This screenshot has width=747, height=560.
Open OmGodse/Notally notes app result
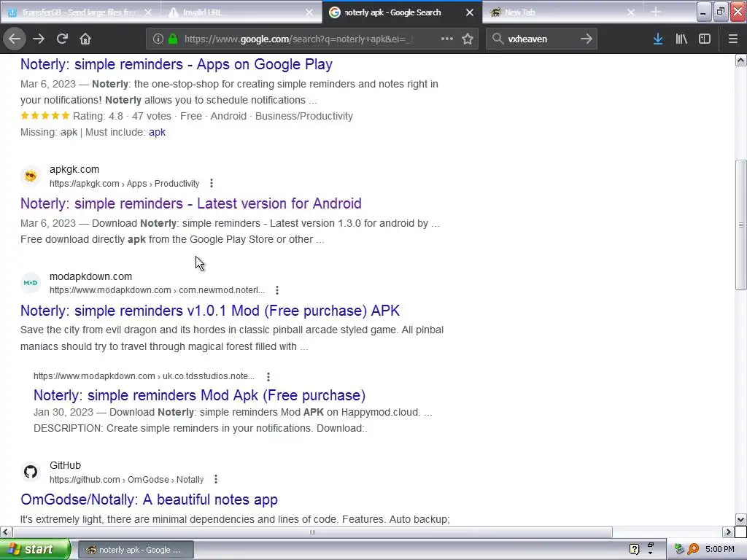point(149,499)
